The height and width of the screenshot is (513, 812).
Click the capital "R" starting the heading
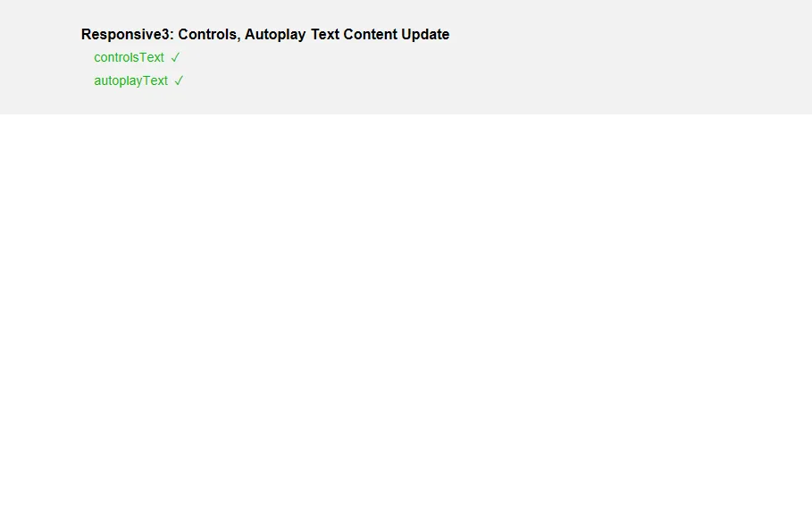[86, 34]
